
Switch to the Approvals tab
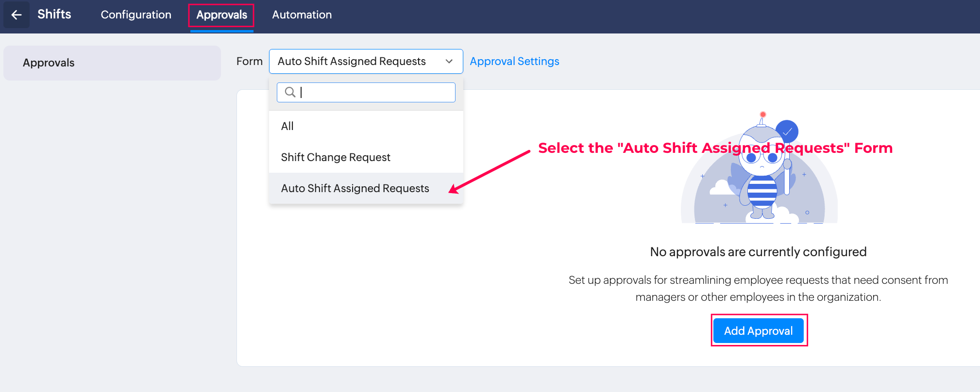221,15
